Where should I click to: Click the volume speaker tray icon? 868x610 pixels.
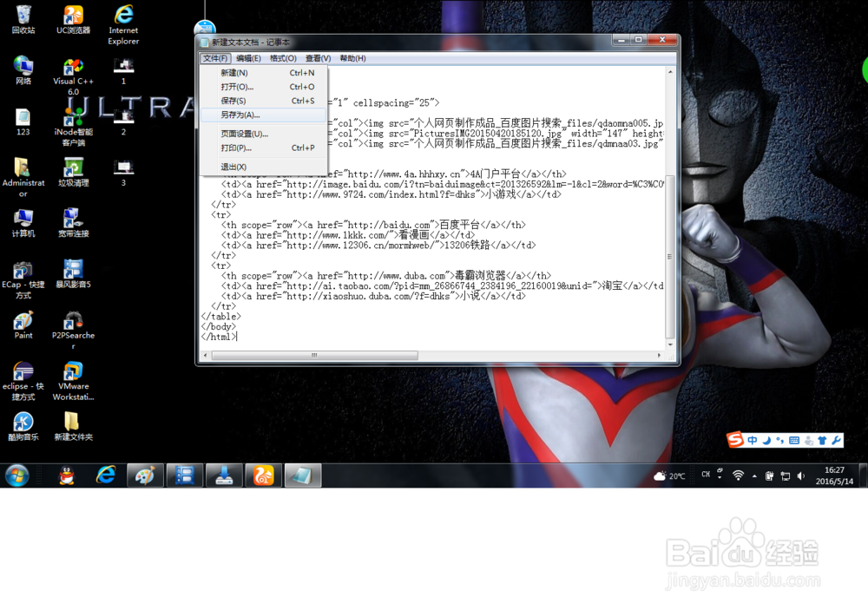pos(800,476)
